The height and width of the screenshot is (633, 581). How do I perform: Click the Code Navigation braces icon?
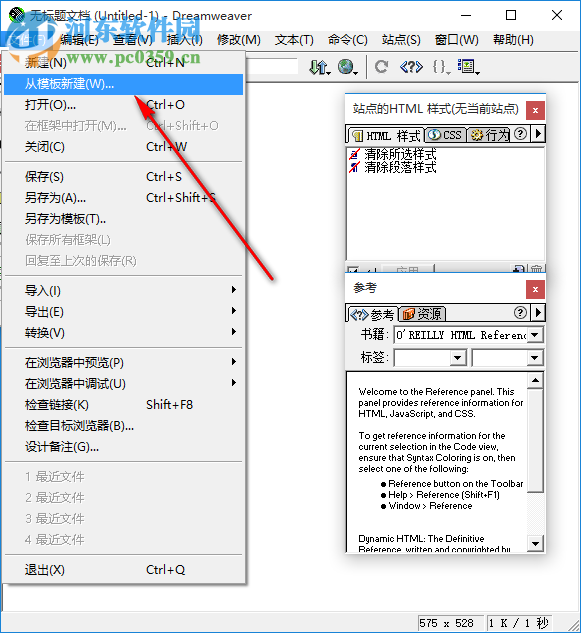click(440, 67)
